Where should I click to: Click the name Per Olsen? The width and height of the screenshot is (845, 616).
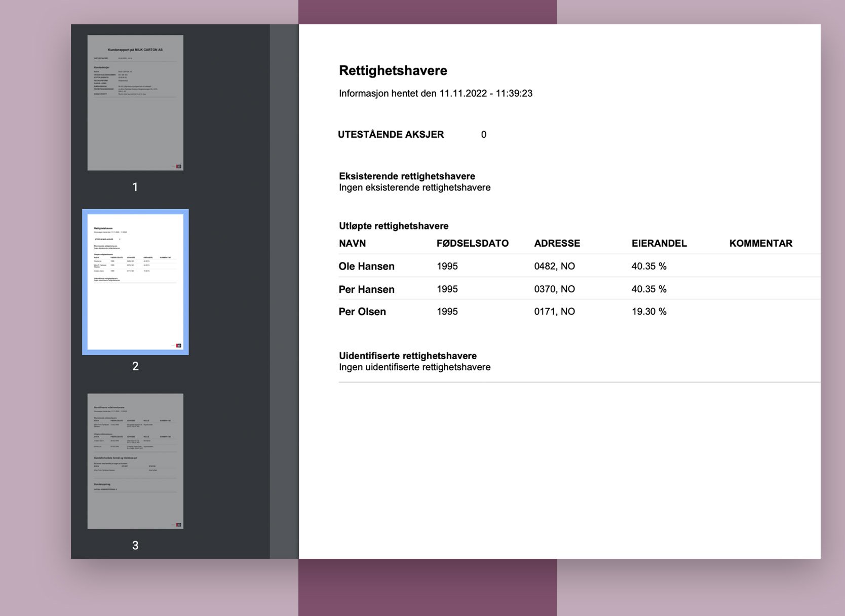pos(362,312)
